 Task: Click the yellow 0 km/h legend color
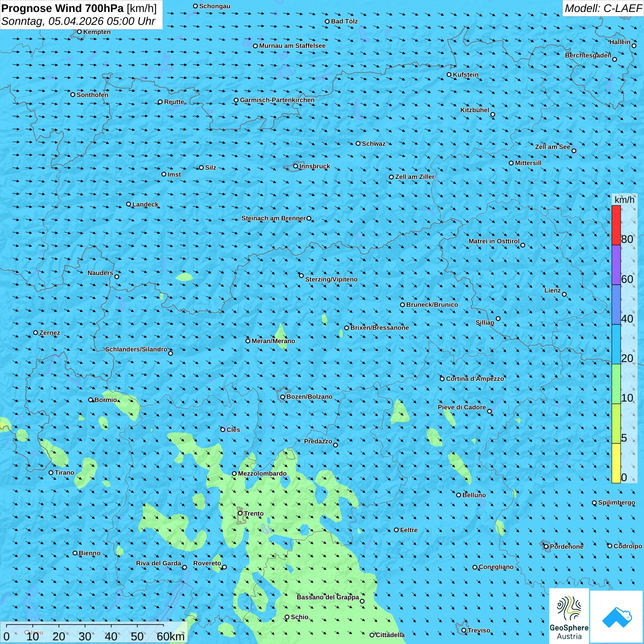point(616,463)
